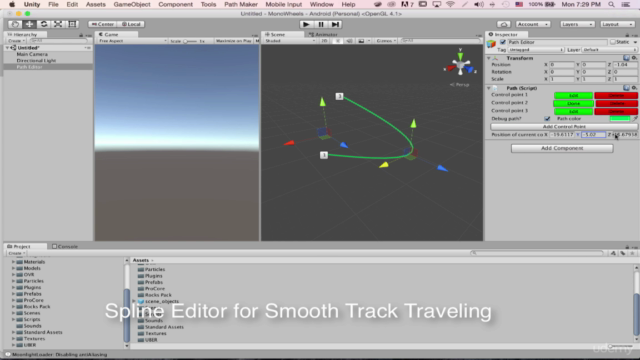Toggle Maximize on Play
The height and width of the screenshot is (360, 640).
coord(234,41)
